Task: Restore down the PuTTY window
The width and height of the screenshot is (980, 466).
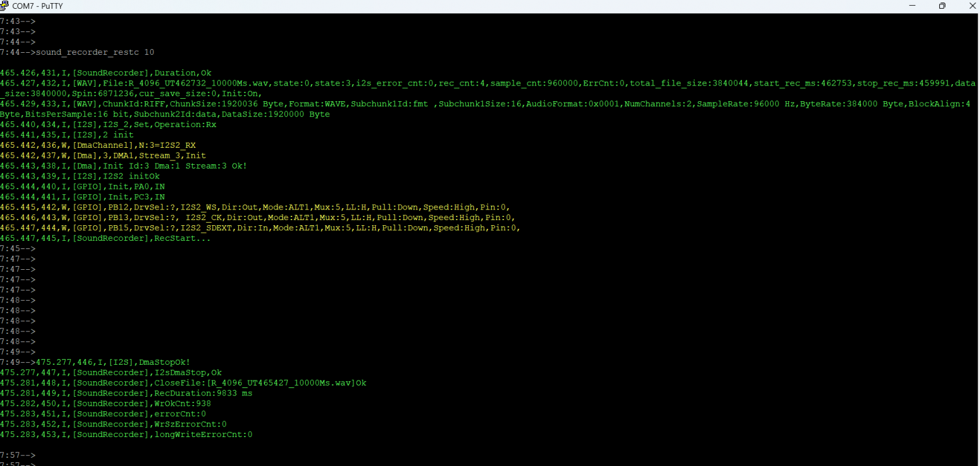Action: [942, 6]
